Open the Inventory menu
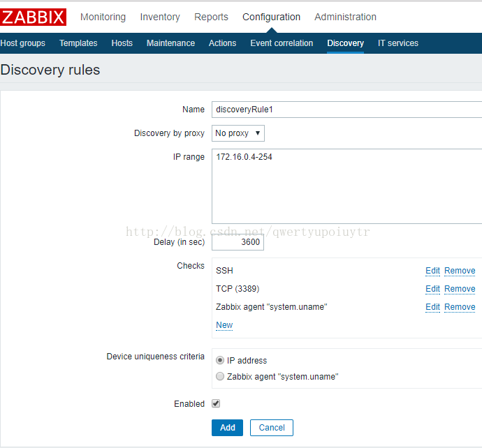Viewport: 482px width, 448px height. pyautogui.click(x=160, y=17)
